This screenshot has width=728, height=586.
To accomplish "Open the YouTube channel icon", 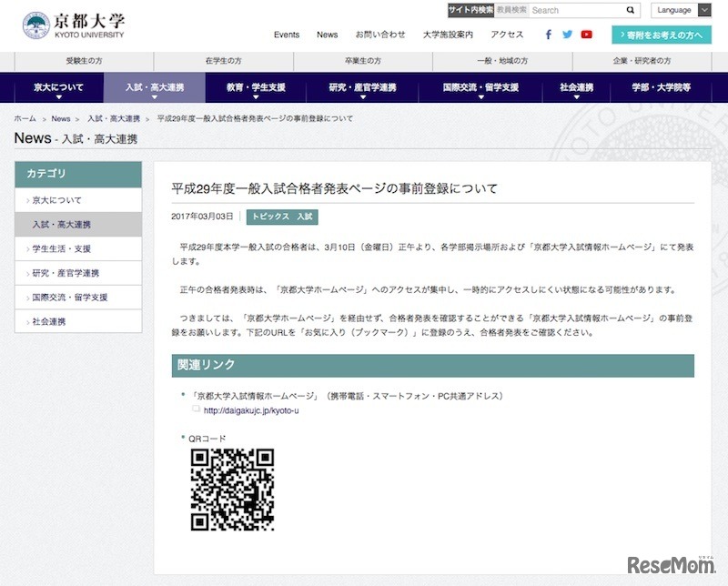I will pyautogui.click(x=587, y=35).
